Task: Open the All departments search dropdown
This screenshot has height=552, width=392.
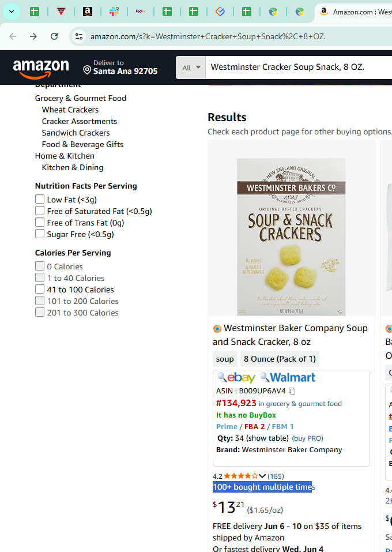Action: click(x=191, y=67)
